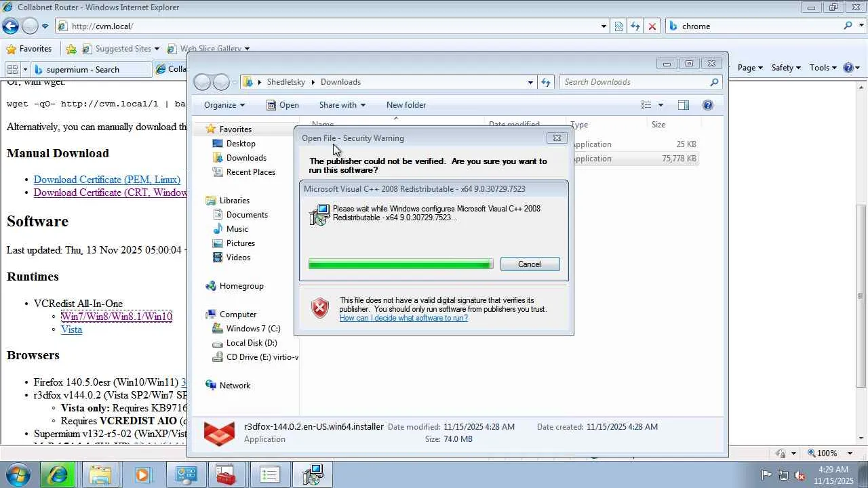This screenshot has height=488, width=868.
Task: Expand the view options dropdown arrow
Action: click(660, 105)
